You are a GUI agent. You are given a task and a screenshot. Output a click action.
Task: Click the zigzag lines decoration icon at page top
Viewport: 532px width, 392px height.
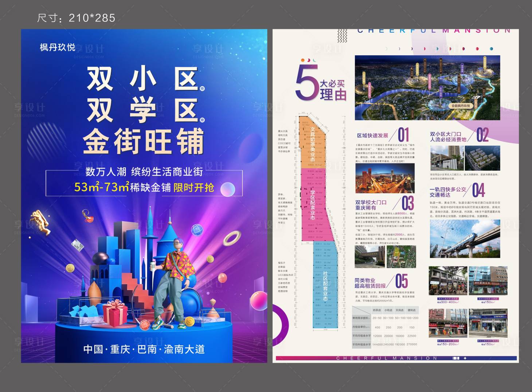point(342,36)
